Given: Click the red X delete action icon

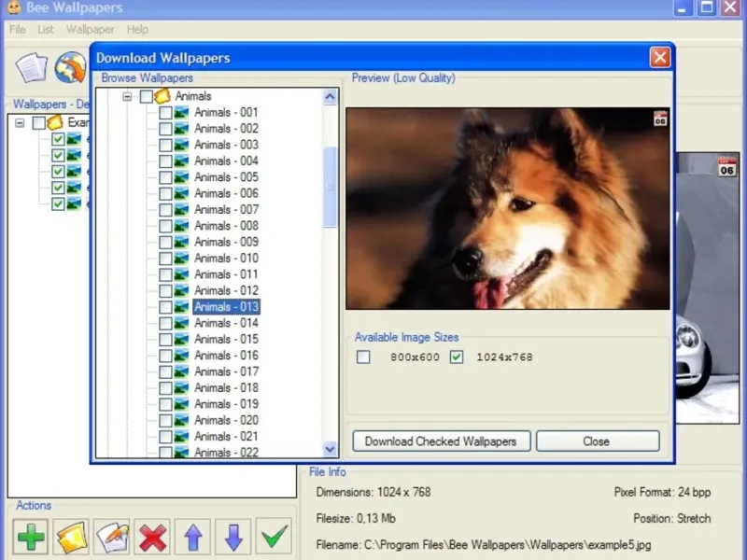Looking at the screenshot, I should point(152,537).
